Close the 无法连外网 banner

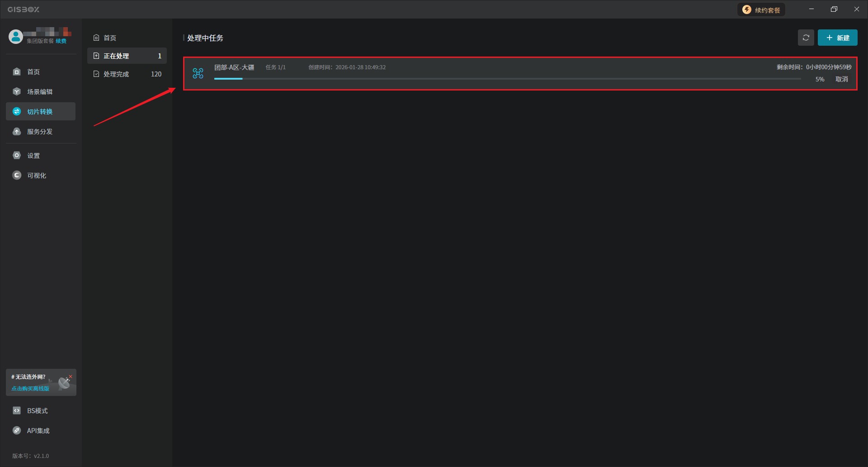71,376
